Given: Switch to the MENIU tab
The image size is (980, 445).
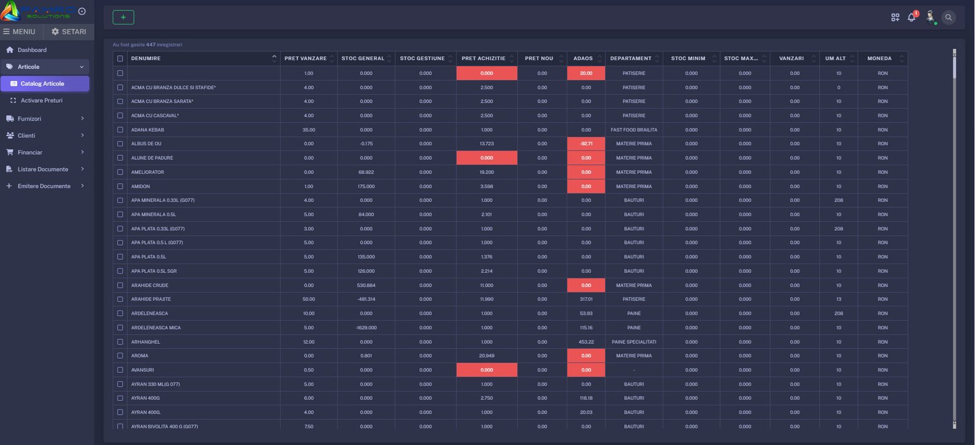Looking at the screenshot, I should (20, 32).
